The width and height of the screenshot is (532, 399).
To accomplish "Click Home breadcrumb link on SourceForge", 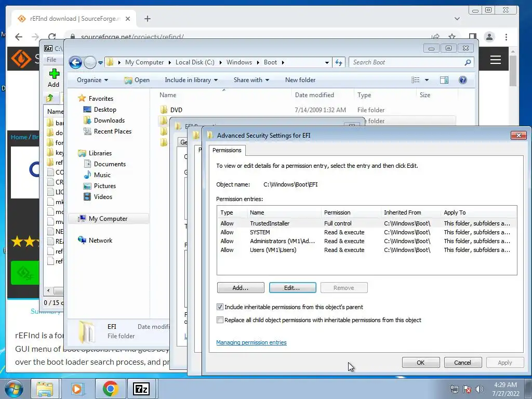I will pos(19,137).
